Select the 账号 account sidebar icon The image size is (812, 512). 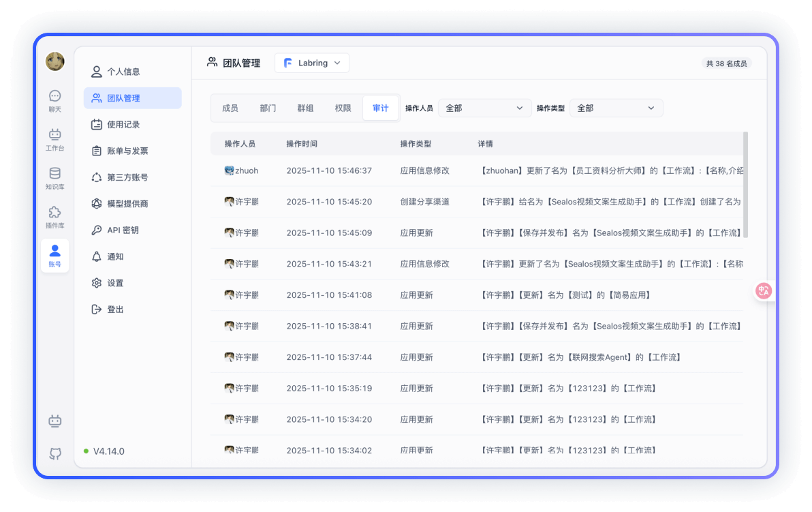pos(54,255)
